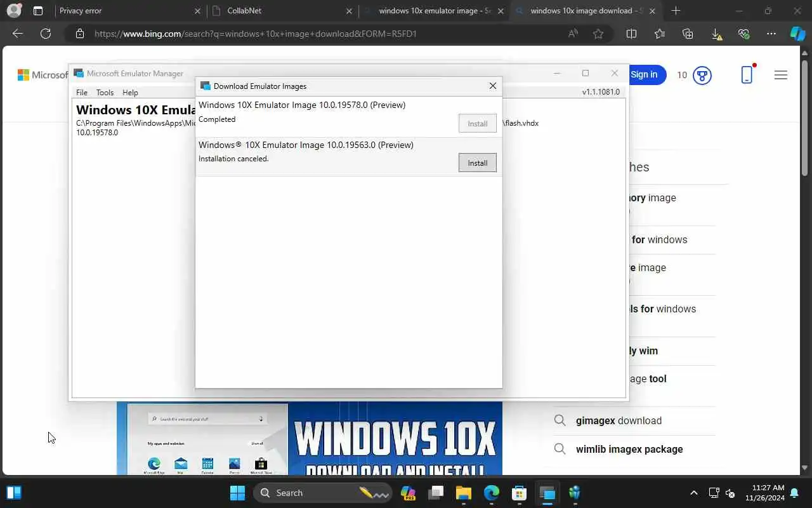The image size is (812, 508).
Task: Open Edge tab actions menu icon
Action: point(38,11)
